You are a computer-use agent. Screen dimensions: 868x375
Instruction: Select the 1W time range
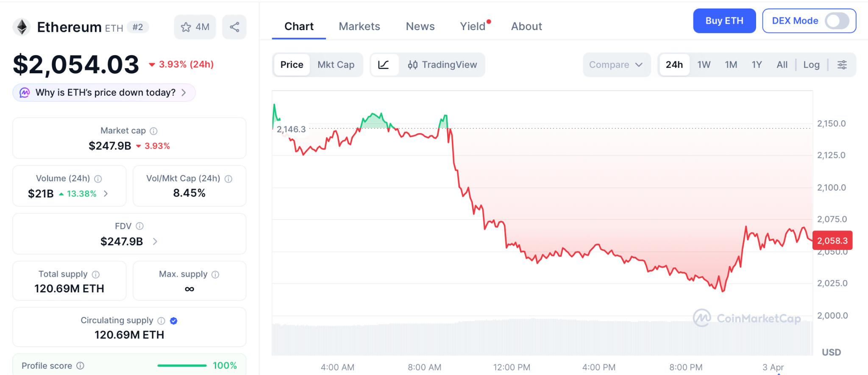click(x=704, y=65)
